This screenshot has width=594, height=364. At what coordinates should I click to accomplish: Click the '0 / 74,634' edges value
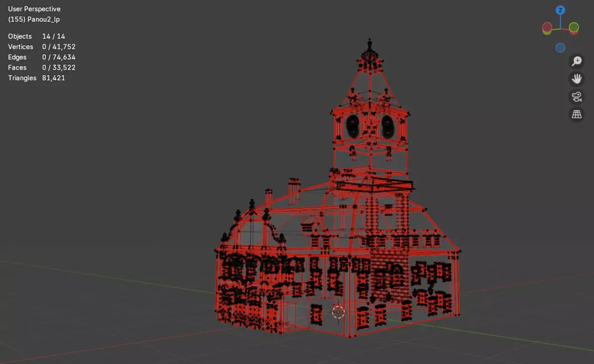pos(59,57)
